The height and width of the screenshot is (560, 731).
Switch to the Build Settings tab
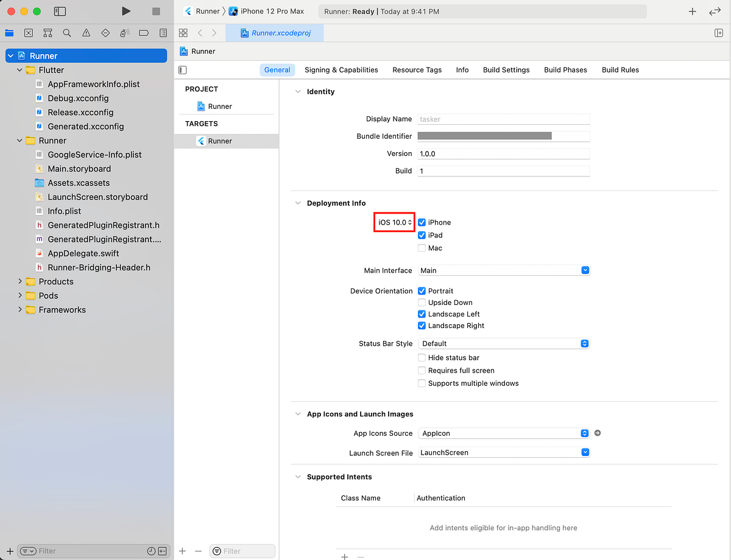tap(506, 70)
